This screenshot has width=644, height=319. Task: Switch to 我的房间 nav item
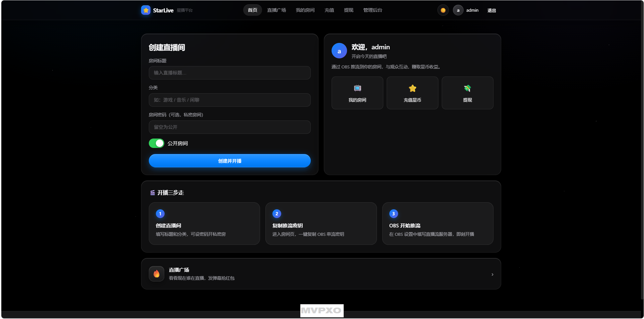pyautogui.click(x=305, y=10)
